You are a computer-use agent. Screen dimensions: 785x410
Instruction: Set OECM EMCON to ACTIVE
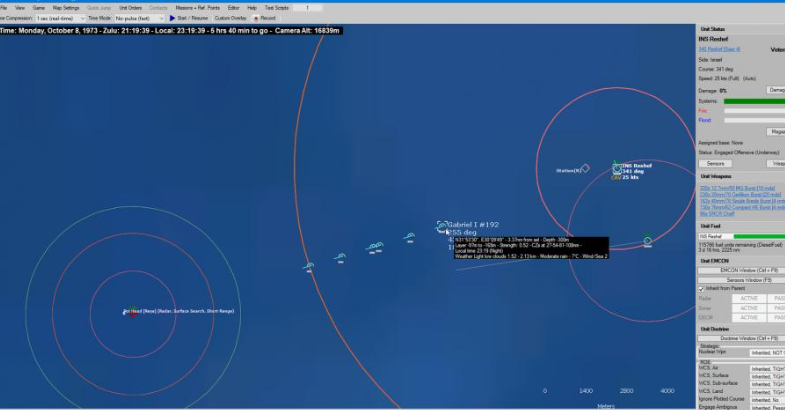748,317
